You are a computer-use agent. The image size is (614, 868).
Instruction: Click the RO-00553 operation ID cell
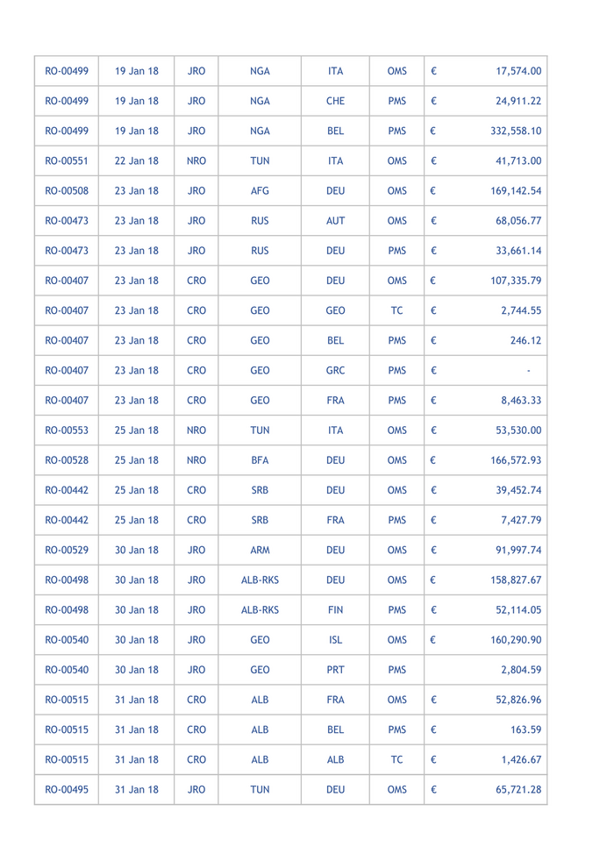(x=66, y=430)
